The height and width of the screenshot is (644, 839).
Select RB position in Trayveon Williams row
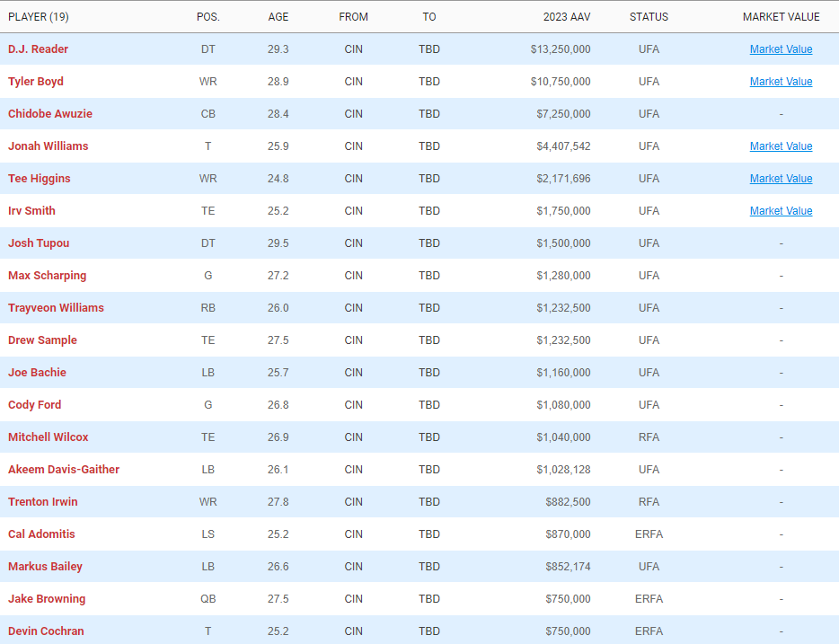[208, 308]
